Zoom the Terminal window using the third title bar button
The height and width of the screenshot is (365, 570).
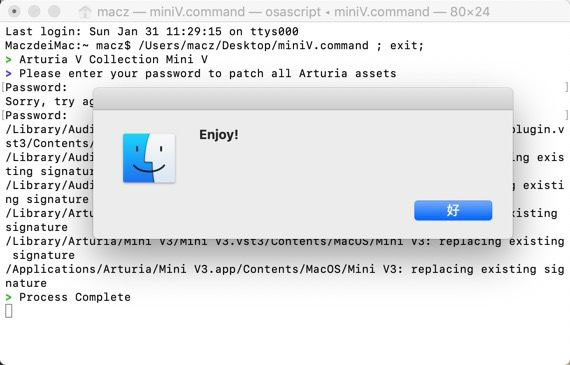click(54, 11)
